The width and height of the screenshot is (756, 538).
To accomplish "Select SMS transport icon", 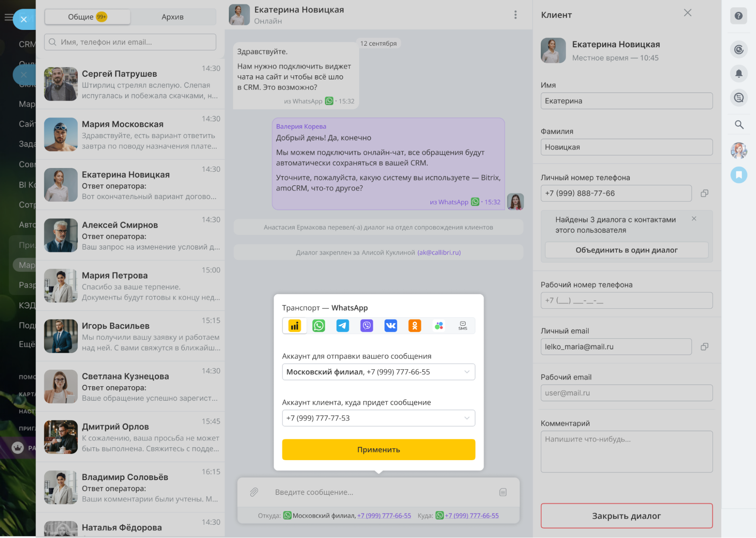I will [463, 326].
